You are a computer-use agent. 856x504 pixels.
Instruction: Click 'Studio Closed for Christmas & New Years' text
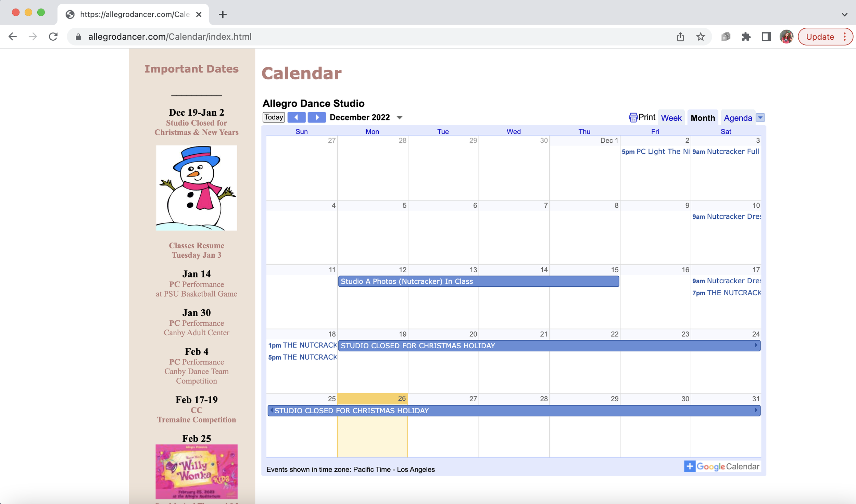pos(197,128)
